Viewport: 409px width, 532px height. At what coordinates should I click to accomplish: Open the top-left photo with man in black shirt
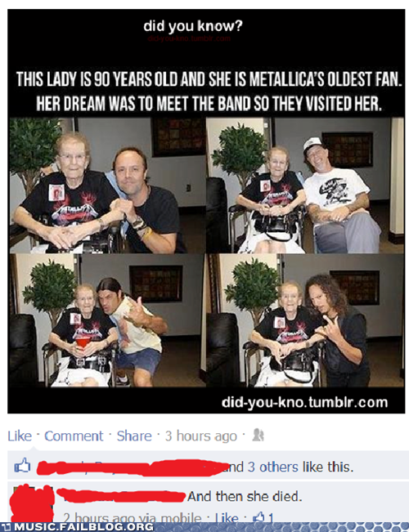coord(107,186)
